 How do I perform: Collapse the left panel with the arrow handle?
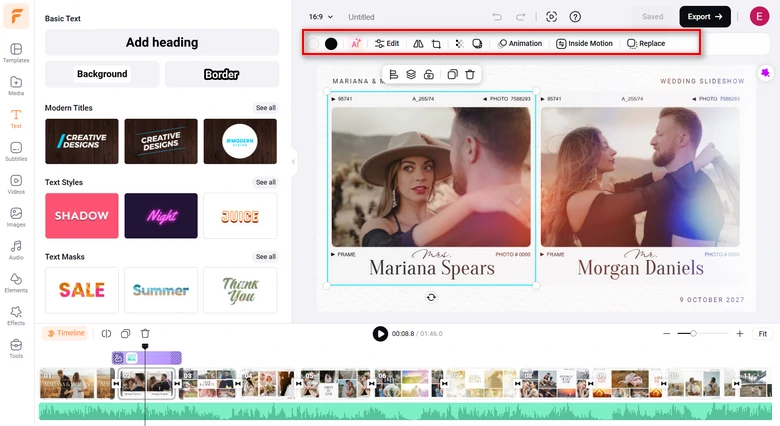pos(293,162)
